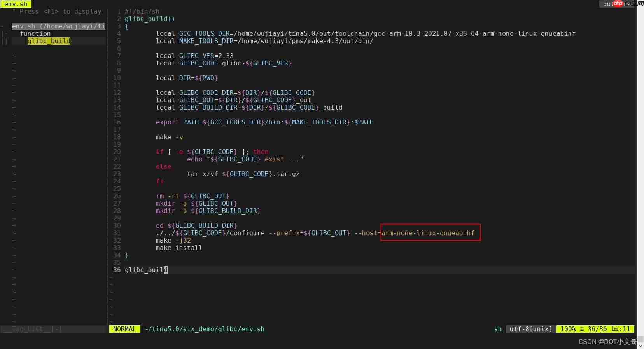Click the #!/bin/sh shebang line

(x=142, y=11)
